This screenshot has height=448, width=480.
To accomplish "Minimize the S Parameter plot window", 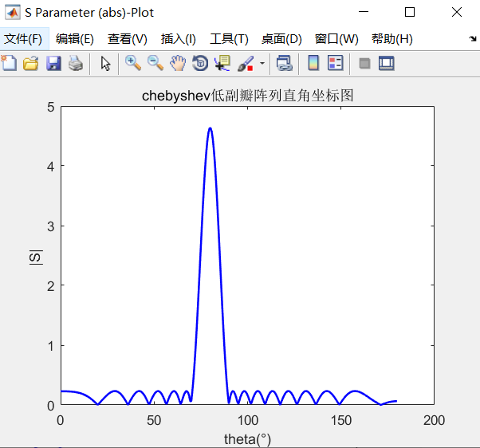I will point(364,12).
